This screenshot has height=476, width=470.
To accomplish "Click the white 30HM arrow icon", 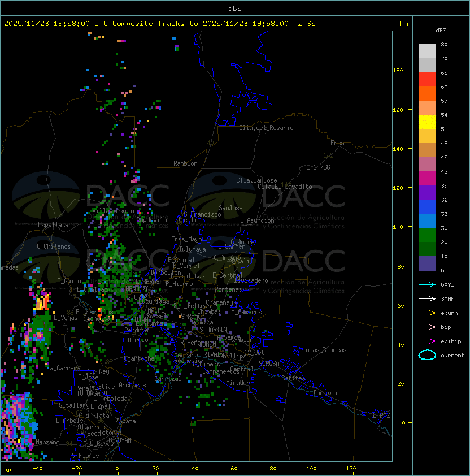I will tap(427, 298).
